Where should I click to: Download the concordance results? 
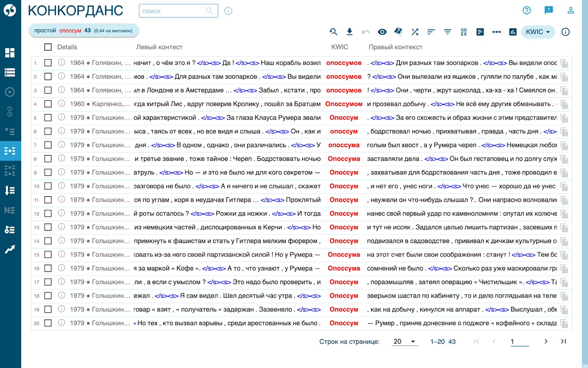(x=349, y=32)
